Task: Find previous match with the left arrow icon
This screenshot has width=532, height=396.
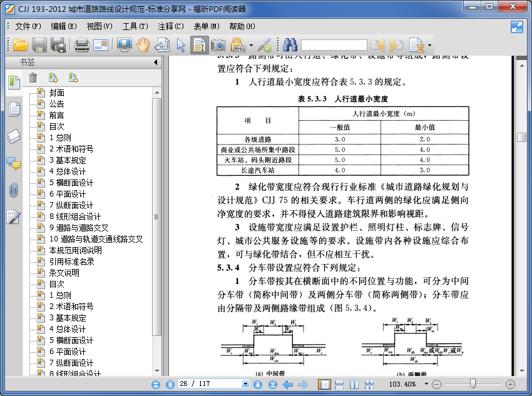Action: click(378, 45)
